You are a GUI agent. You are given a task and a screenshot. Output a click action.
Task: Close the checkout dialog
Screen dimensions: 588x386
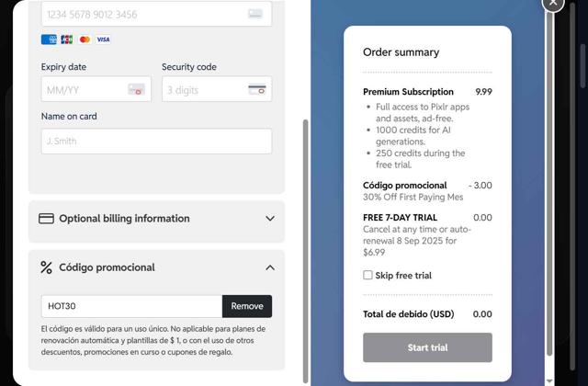tap(553, 3)
